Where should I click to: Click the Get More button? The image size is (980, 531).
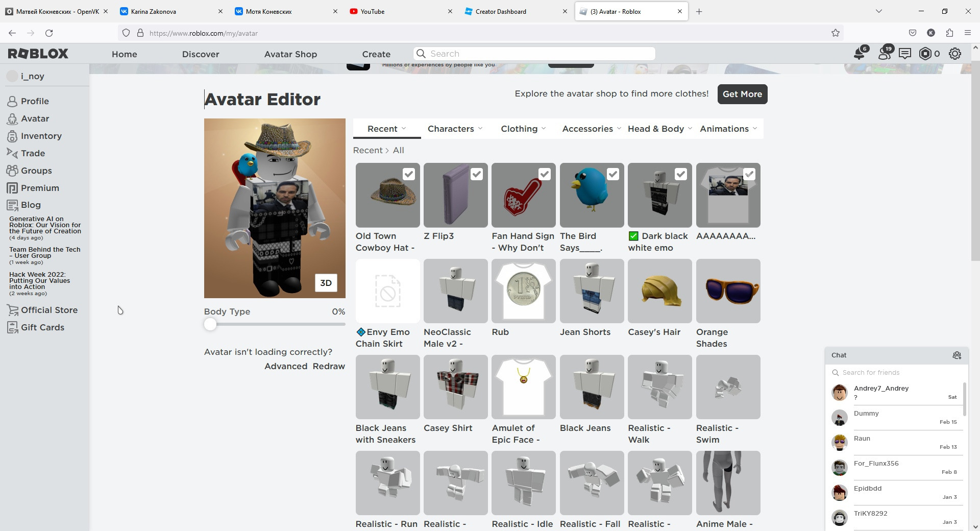(x=742, y=94)
